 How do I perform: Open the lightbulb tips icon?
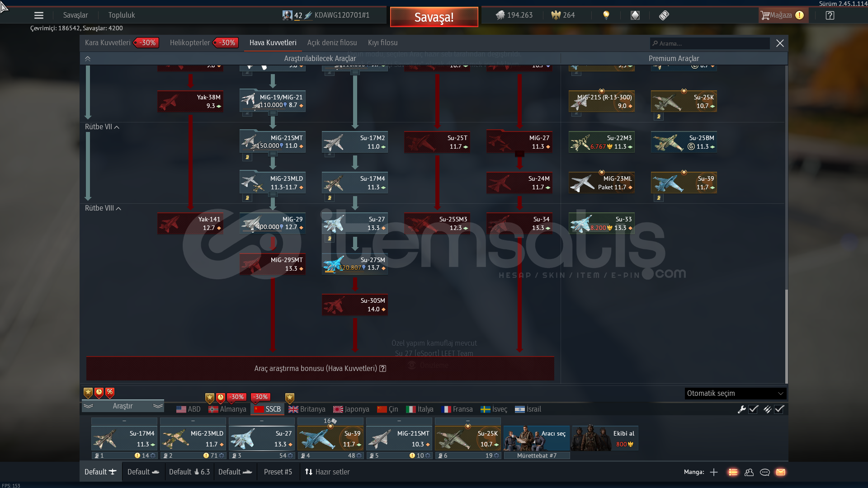pos(606,15)
